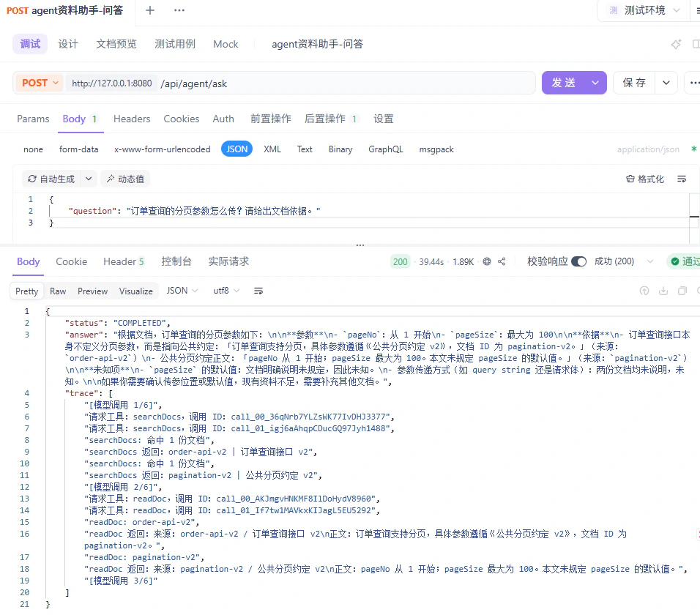This screenshot has width=700, height=615.
Task: Open the 前置操作 pre-processors tab
Action: [x=270, y=119]
